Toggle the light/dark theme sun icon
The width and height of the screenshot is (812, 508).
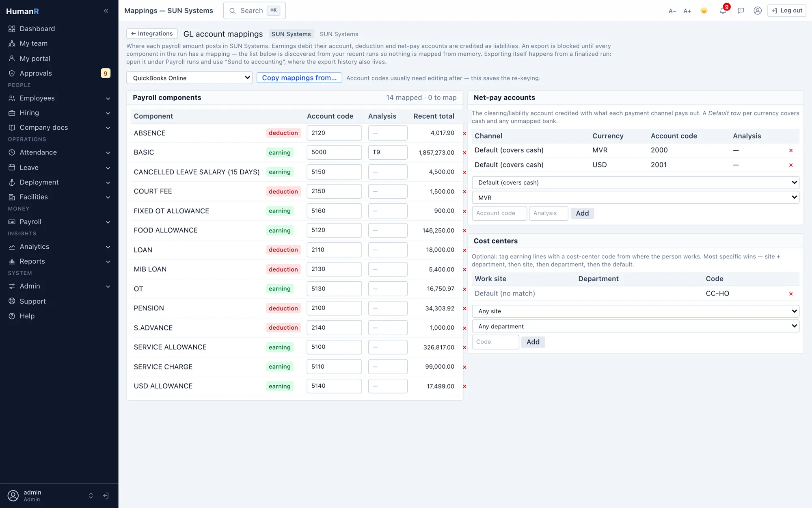(704, 11)
